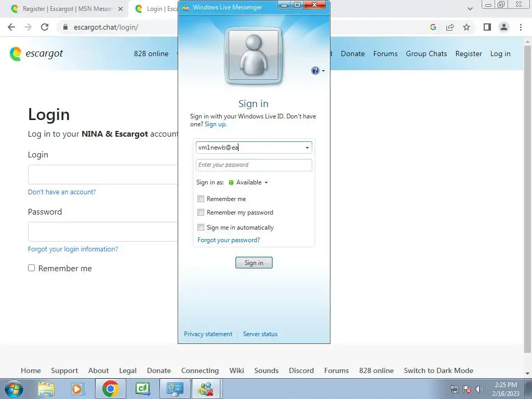532x399 pixels.
Task: Open the About footer link
Action: [x=98, y=370]
